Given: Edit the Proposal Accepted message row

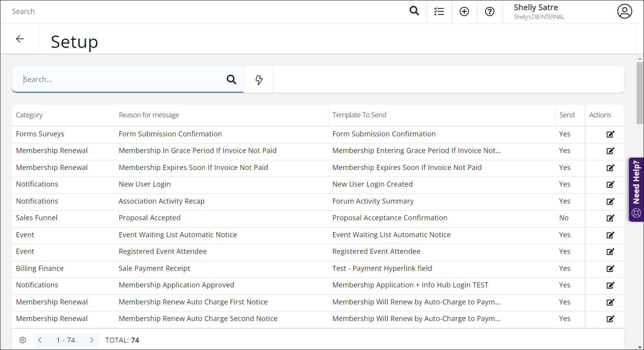Looking at the screenshot, I should click(610, 218).
